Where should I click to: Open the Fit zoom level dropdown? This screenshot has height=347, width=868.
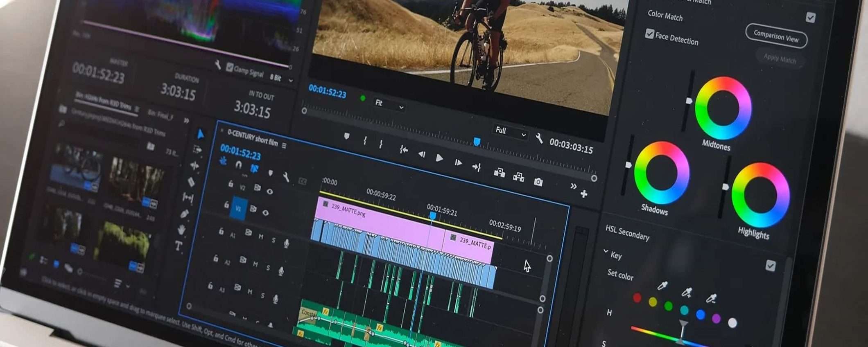pyautogui.click(x=389, y=104)
